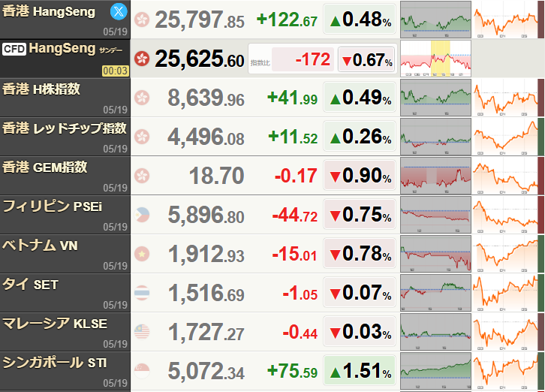Viewport: 545px width, 392px height.
Task: Click the Hong Kong flag beside 25,797.85
Action: tap(142, 20)
